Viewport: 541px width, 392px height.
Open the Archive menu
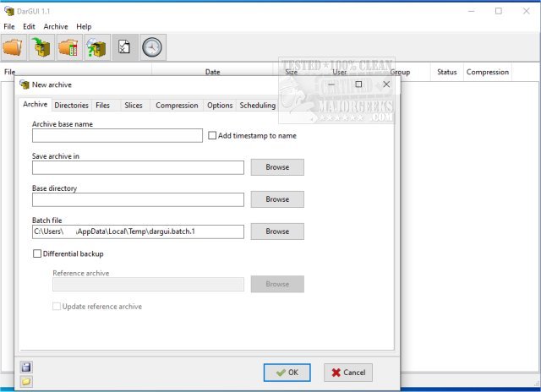tap(56, 27)
